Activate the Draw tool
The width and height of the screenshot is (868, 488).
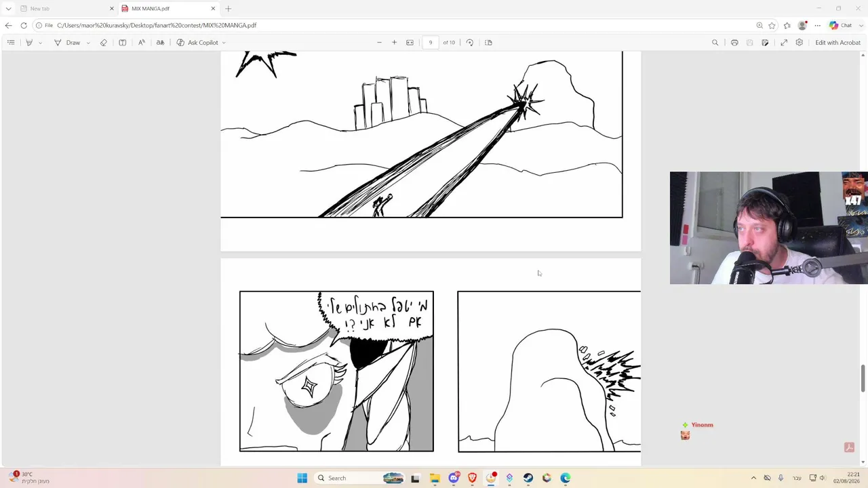click(x=67, y=43)
